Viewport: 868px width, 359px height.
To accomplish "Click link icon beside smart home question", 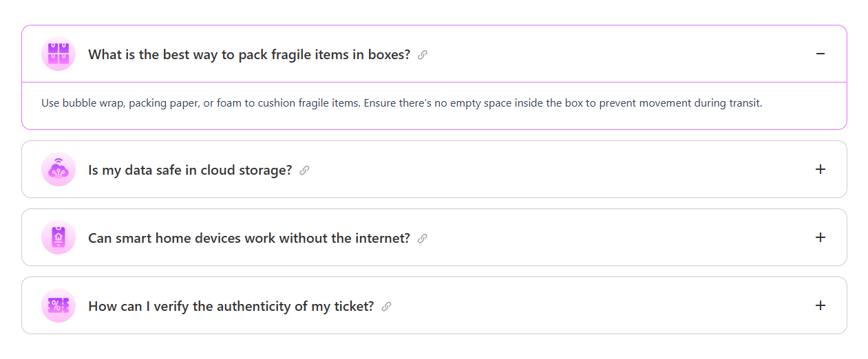I will coord(423,239).
